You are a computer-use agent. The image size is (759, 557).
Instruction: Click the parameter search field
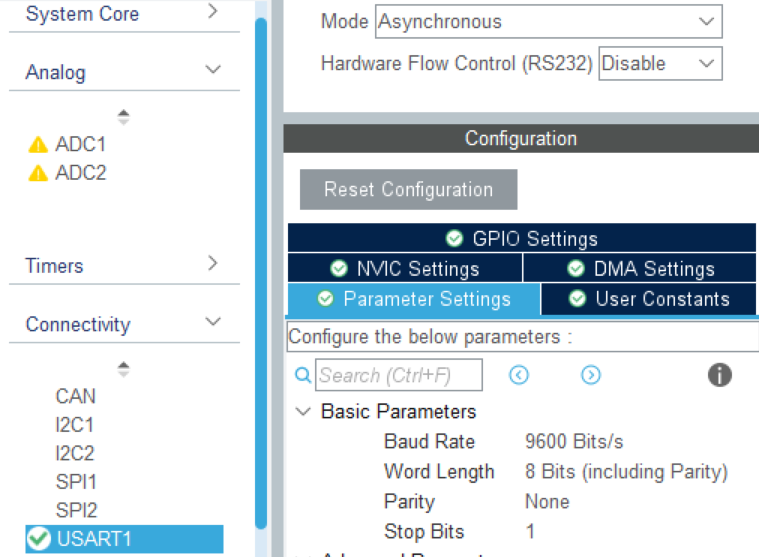pos(399,376)
